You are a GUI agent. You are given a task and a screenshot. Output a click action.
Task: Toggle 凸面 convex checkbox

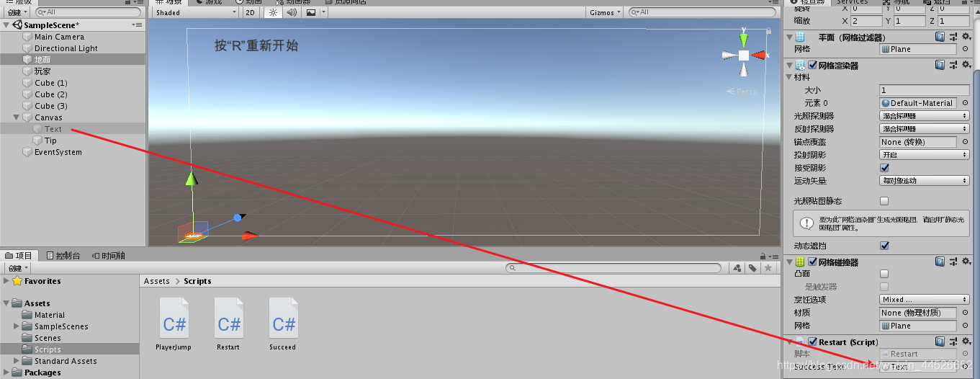[884, 274]
